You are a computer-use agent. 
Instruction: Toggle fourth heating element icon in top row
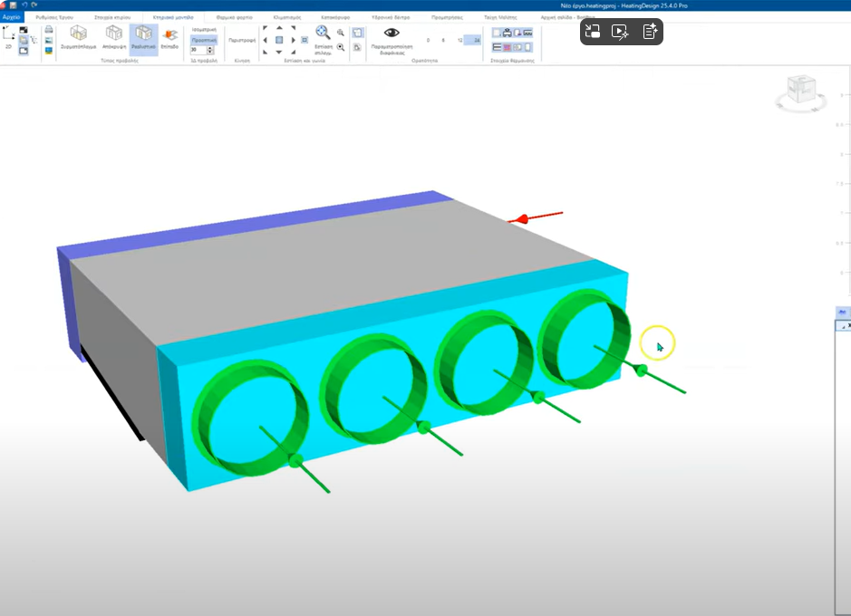pyautogui.click(x=527, y=34)
